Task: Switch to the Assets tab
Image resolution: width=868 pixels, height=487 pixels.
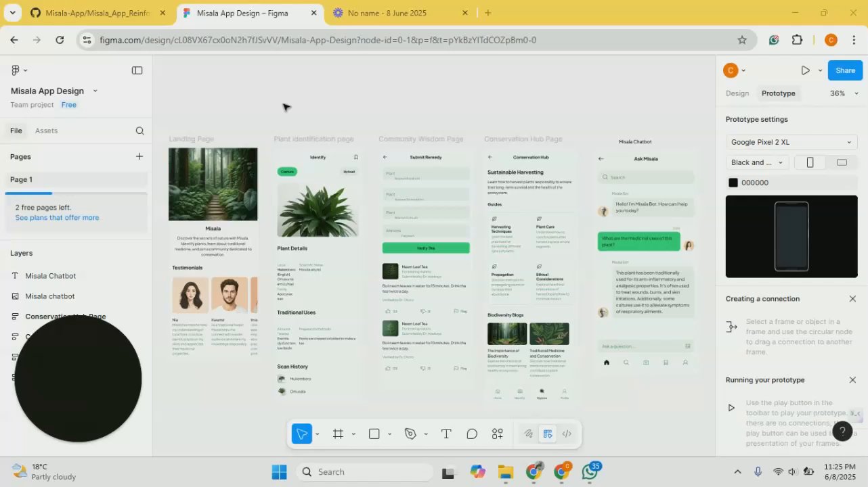Action: pos(46,131)
